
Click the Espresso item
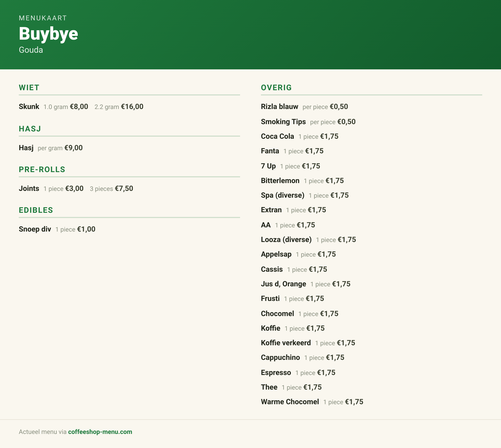(276, 373)
